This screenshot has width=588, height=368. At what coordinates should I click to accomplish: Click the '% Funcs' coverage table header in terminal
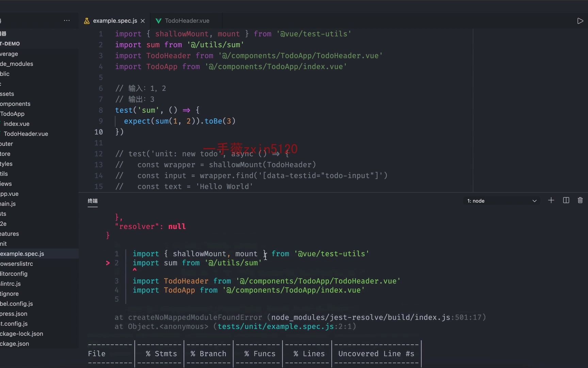[260, 354]
